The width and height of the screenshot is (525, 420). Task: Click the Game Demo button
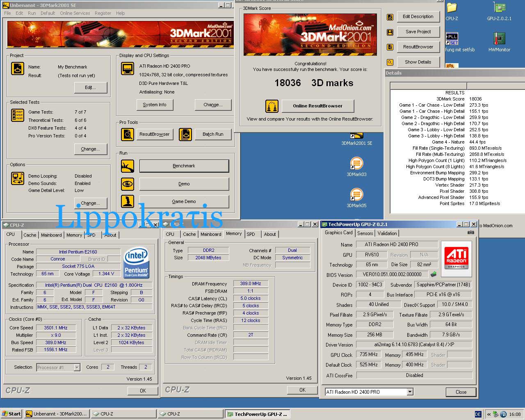click(184, 201)
